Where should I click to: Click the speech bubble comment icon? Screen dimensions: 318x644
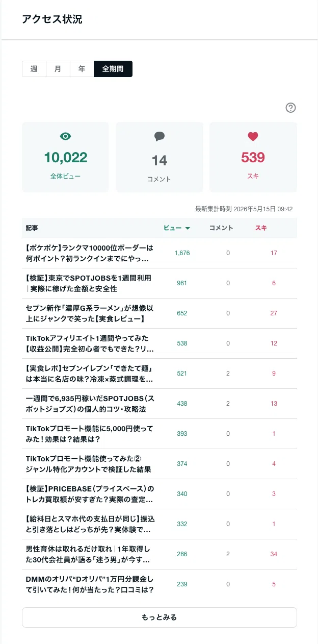tap(160, 136)
